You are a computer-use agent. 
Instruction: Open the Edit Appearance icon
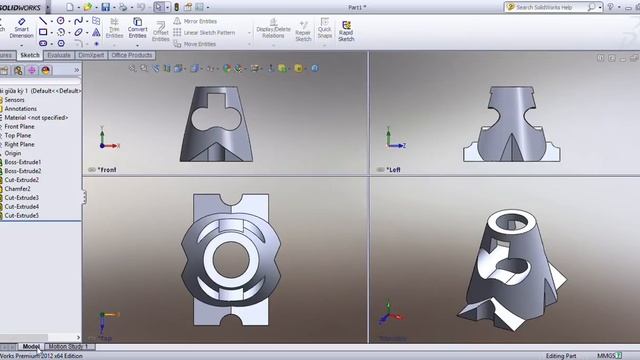point(227,68)
